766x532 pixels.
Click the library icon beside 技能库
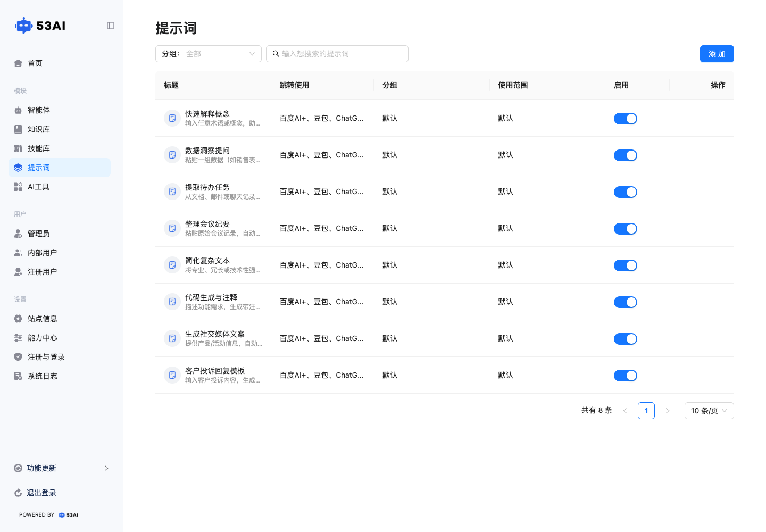tap(18, 148)
